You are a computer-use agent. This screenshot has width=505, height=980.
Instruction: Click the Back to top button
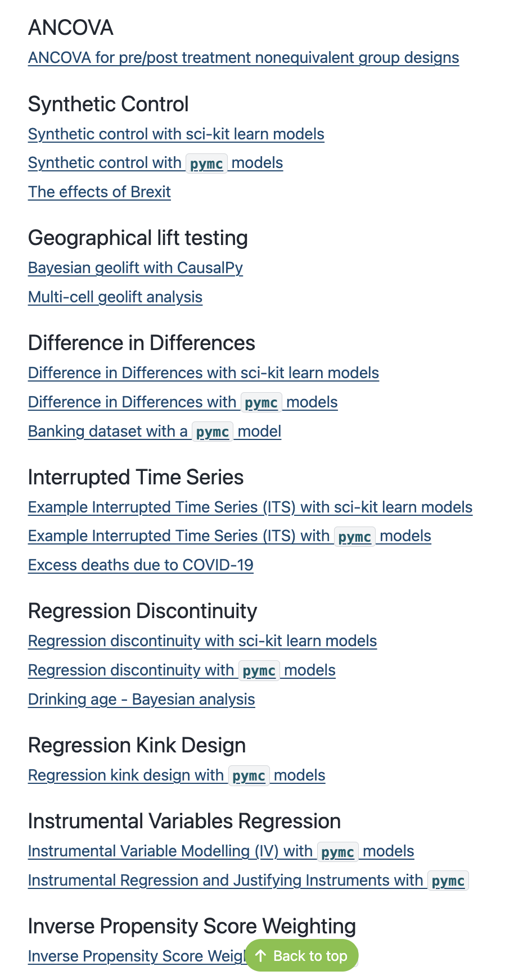(x=301, y=956)
